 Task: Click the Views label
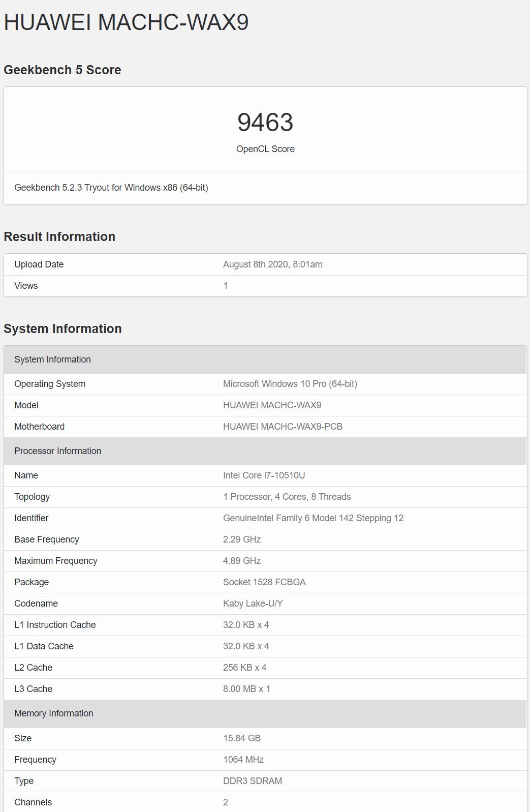(x=26, y=286)
